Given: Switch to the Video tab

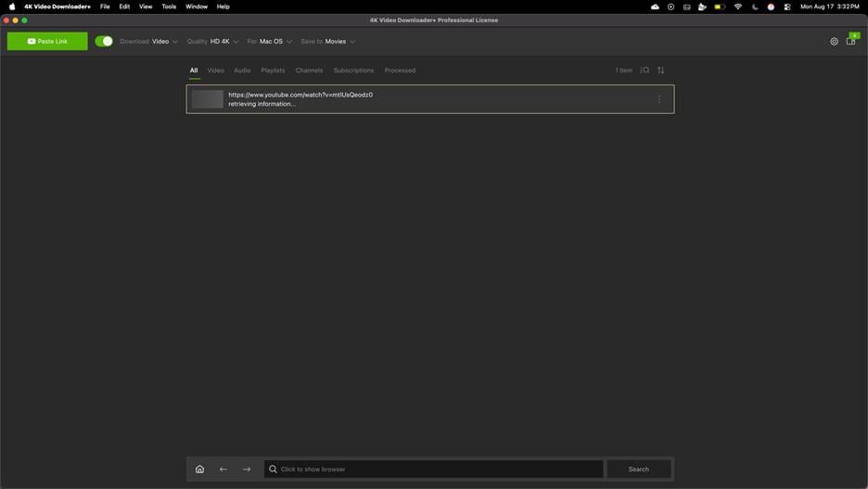Looking at the screenshot, I should [215, 71].
